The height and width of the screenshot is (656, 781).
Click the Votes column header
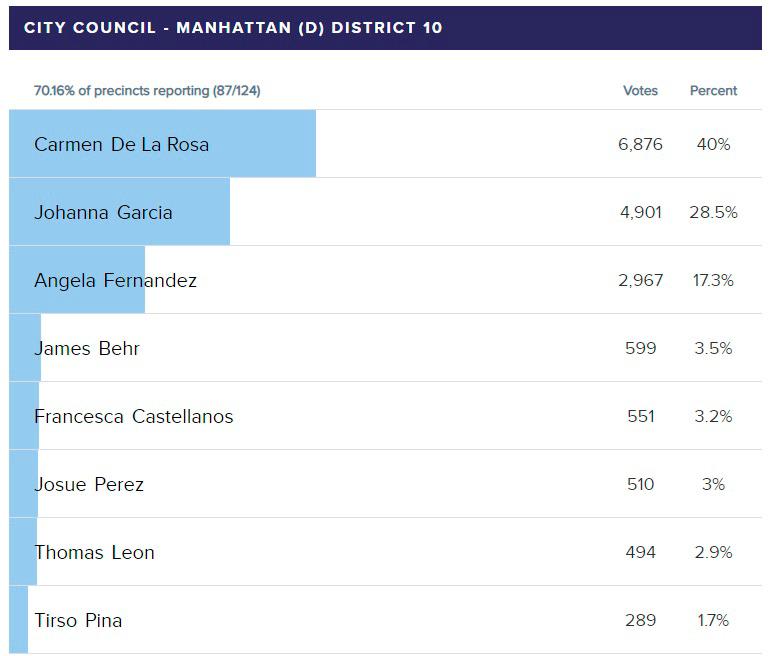pyautogui.click(x=640, y=91)
